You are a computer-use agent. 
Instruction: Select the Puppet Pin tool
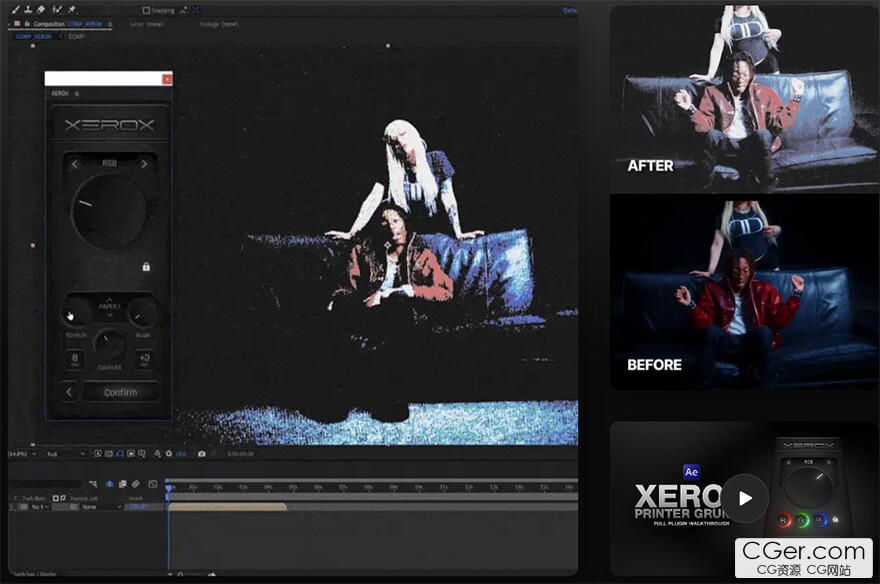[72, 9]
